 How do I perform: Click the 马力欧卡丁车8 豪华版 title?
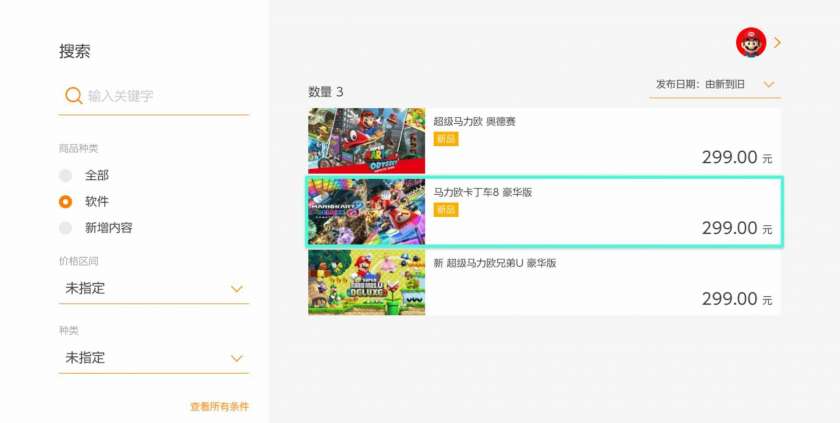pos(483,192)
